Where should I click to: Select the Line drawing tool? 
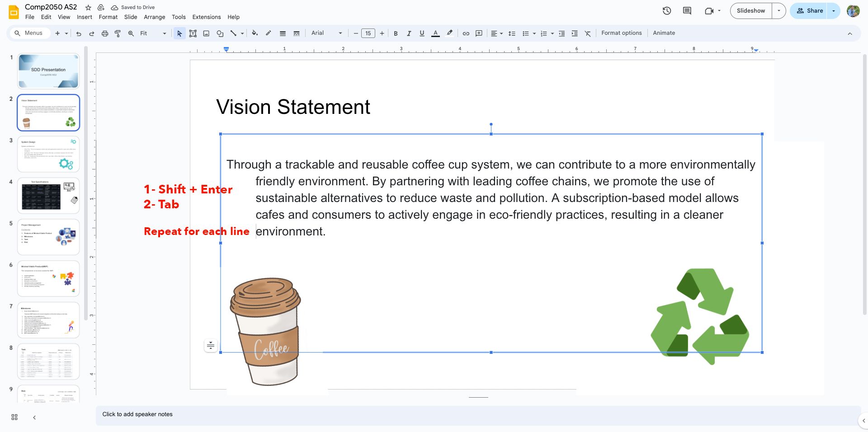click(233, 33)
